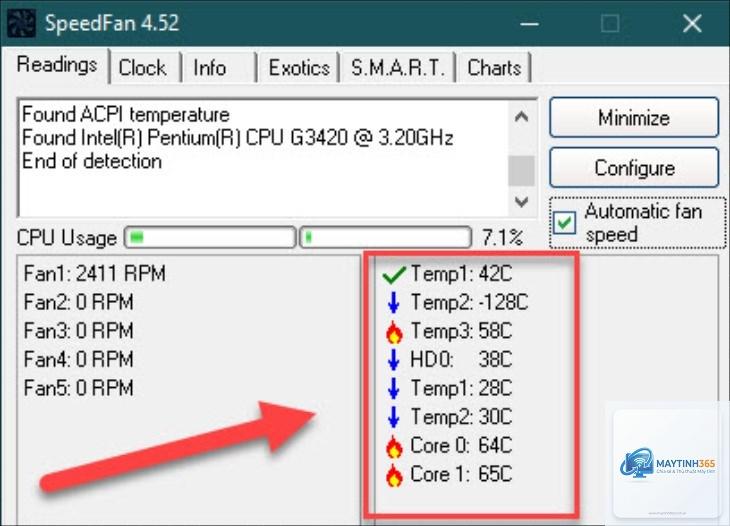Image resolution: width=730 pixels, height=526 pixels.
Task: Select the Fan3: 0 RPM reading
Action: pyautogui.click(x=79, y=331)
